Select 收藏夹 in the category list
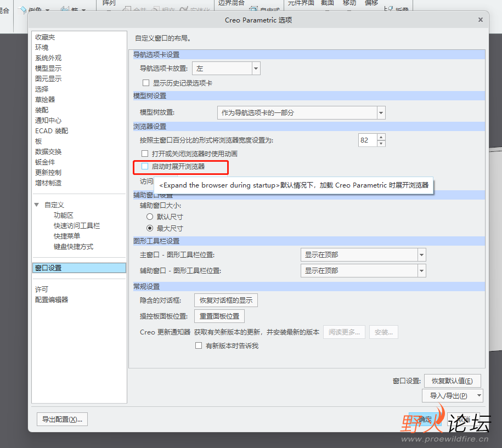 [45, 37]
